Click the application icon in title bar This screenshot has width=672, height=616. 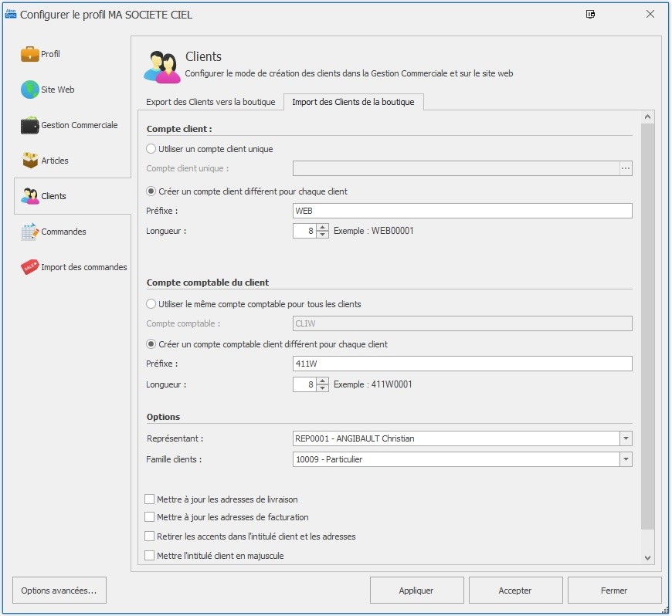point(10,14)
